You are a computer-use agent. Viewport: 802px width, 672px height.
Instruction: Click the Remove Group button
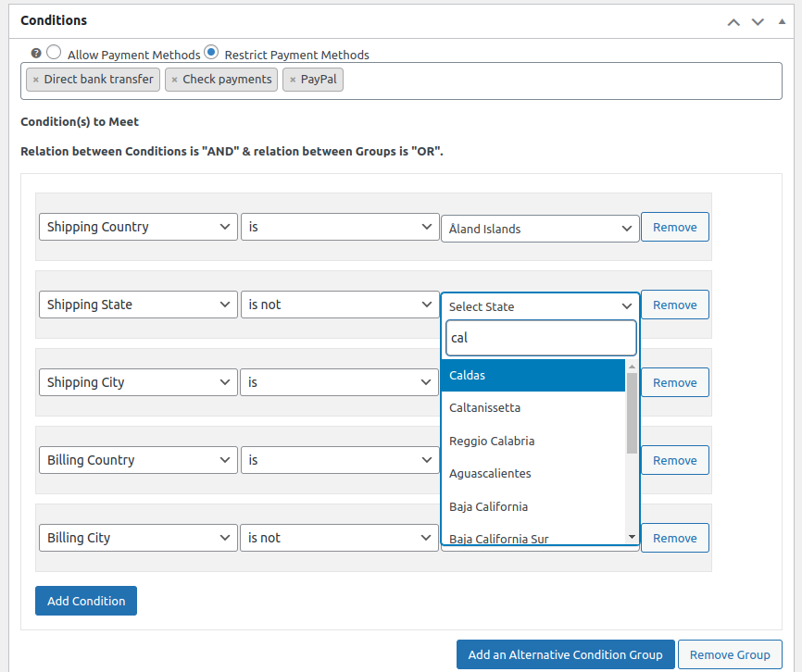click(730, 654)
